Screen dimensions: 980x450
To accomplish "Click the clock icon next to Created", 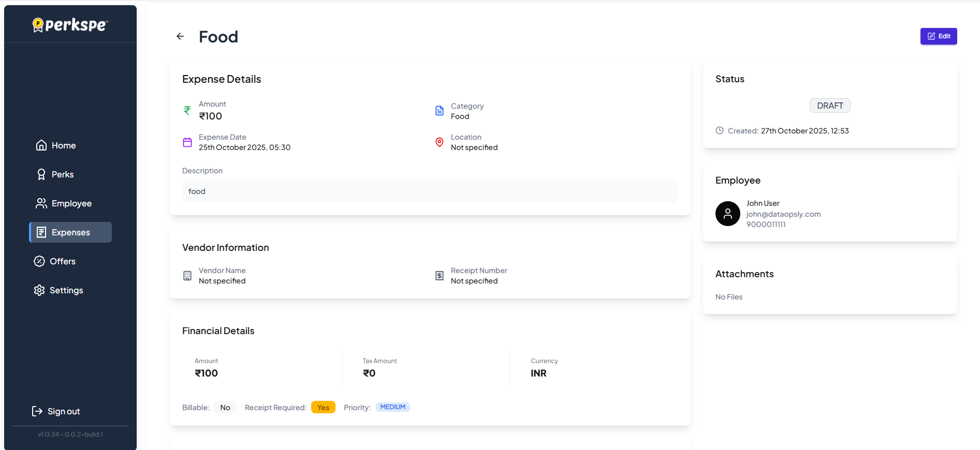I will click(720, 131).
